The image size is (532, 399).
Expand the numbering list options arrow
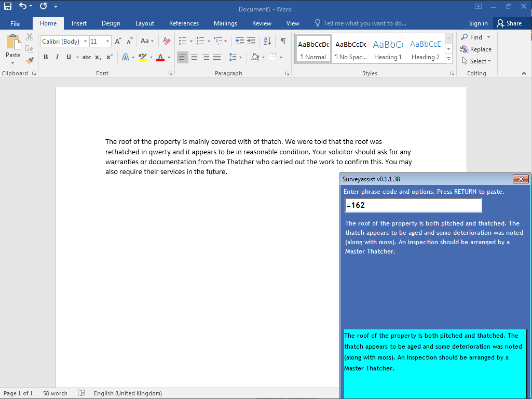click(209, 42)
